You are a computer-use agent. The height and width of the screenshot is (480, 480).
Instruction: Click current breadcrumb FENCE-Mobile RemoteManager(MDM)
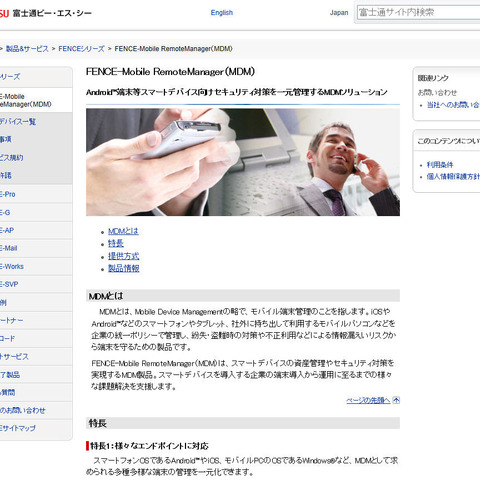[x=173, y=49]
